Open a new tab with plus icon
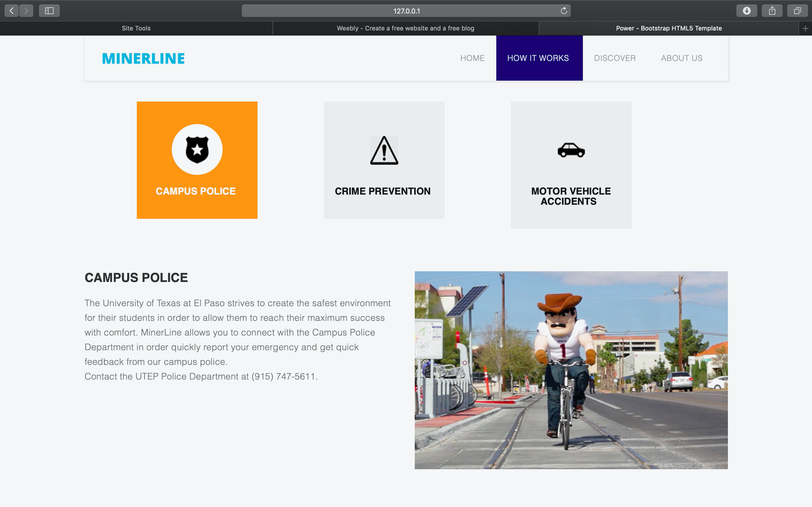 click(805, 28)
